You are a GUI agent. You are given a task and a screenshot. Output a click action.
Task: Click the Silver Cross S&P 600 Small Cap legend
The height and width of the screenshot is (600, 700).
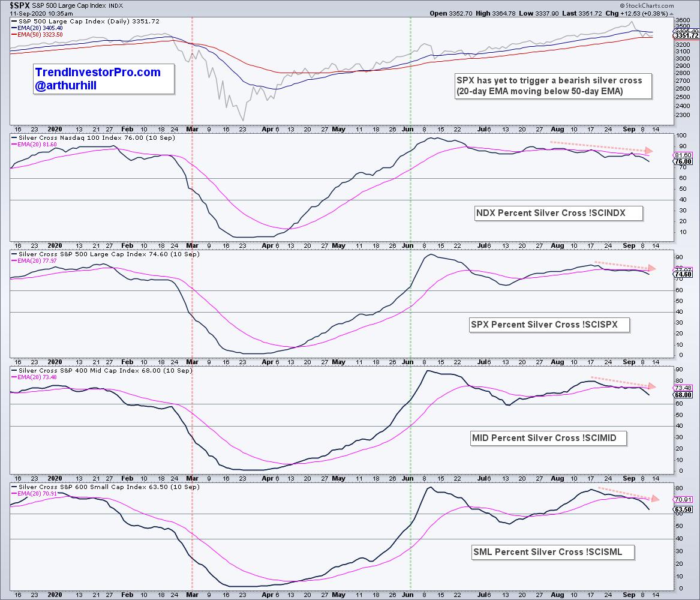pos(106,487)
